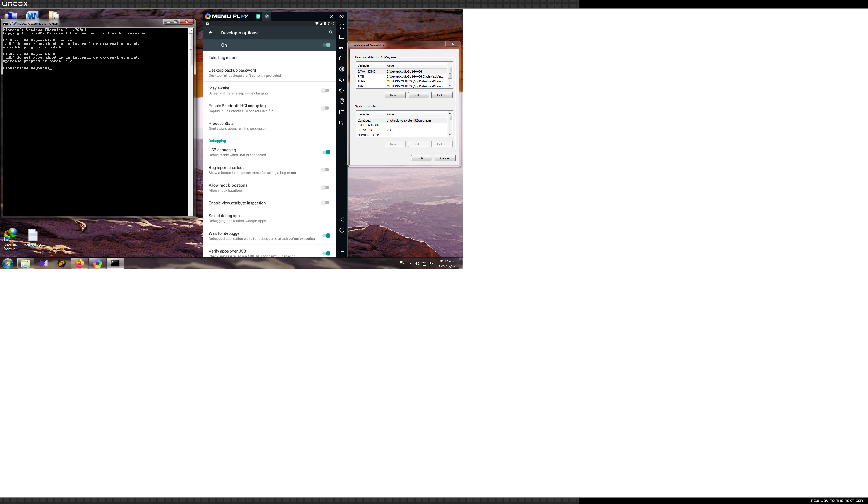Tap search icon in Developer options header
868x504 pixels.
pos(331,32)
